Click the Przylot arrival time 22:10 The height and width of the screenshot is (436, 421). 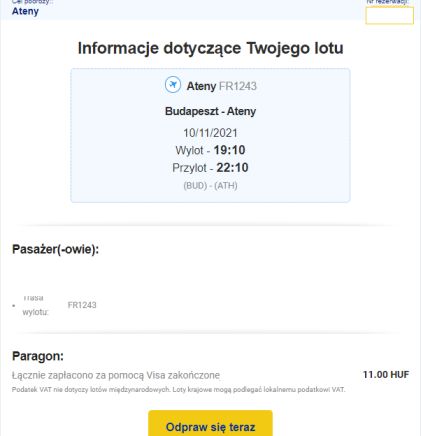click(x=232, y=167)
